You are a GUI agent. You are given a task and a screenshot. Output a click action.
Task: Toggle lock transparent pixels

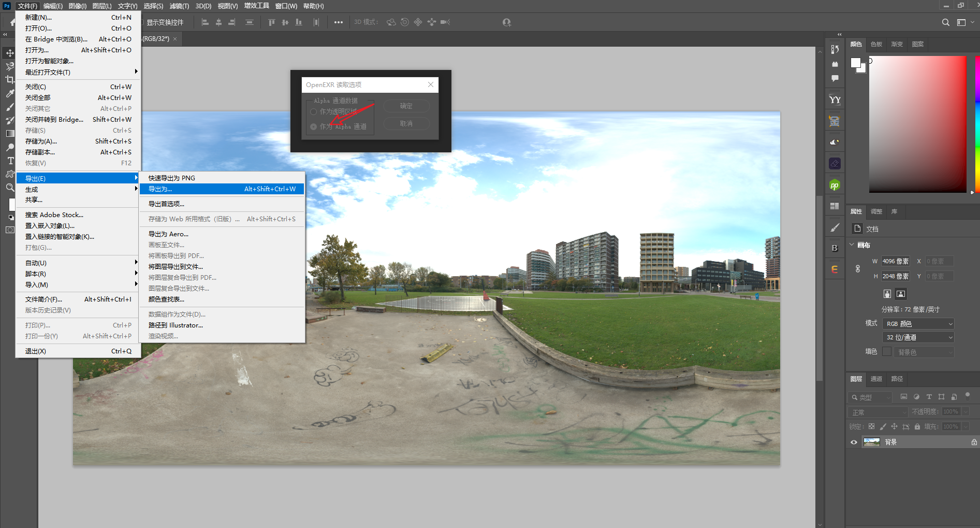coord(871,426)
